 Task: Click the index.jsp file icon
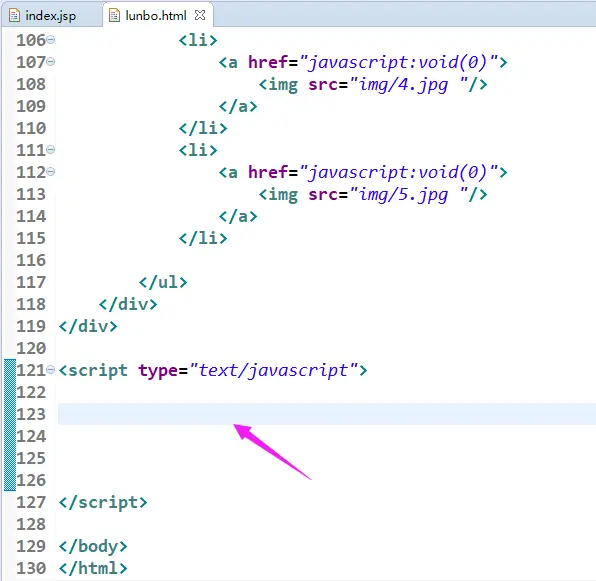(x=14, y=16)
